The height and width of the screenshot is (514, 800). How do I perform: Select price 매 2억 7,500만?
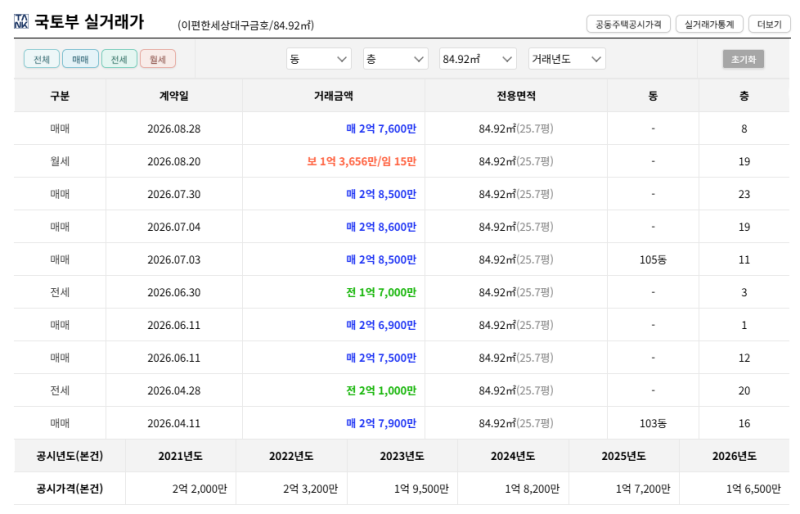(381, 358)
